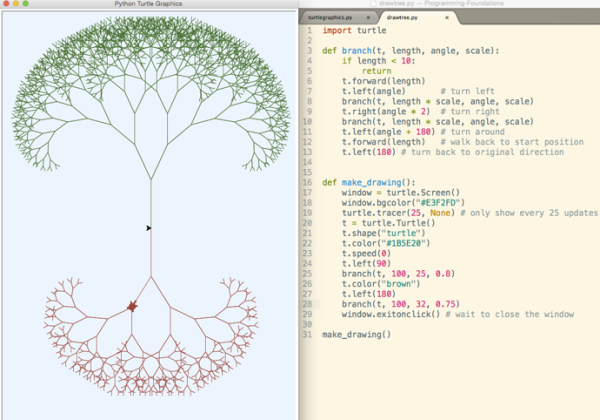Close the drawtree.py tab
600x420 pixels.
tap(446, 18)
